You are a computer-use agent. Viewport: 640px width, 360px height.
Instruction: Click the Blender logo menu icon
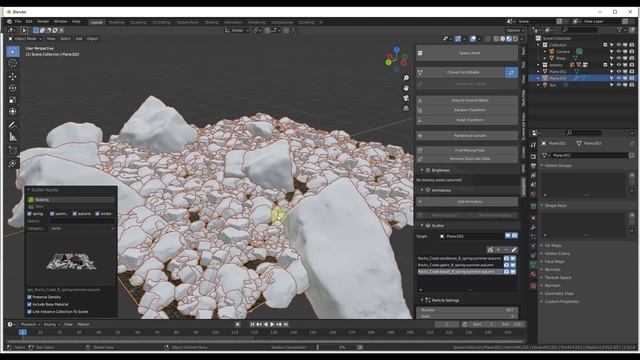coord(9,22)
